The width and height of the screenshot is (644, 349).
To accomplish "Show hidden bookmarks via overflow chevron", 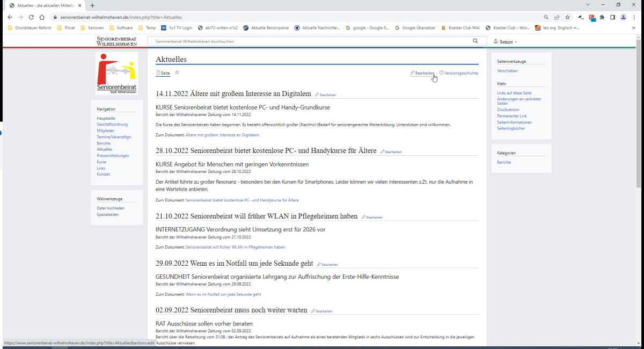I will (x=634, y=28).
